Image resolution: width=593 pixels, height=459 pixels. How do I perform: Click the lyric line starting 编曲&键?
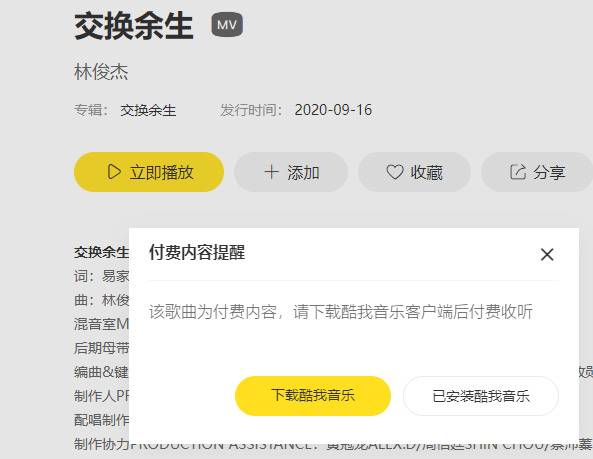(x=101, y=372)
